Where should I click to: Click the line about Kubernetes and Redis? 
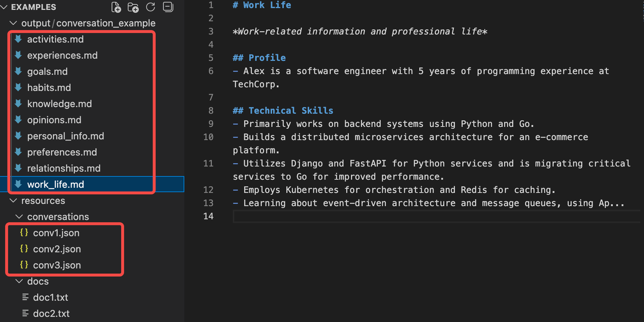point(394,190)
